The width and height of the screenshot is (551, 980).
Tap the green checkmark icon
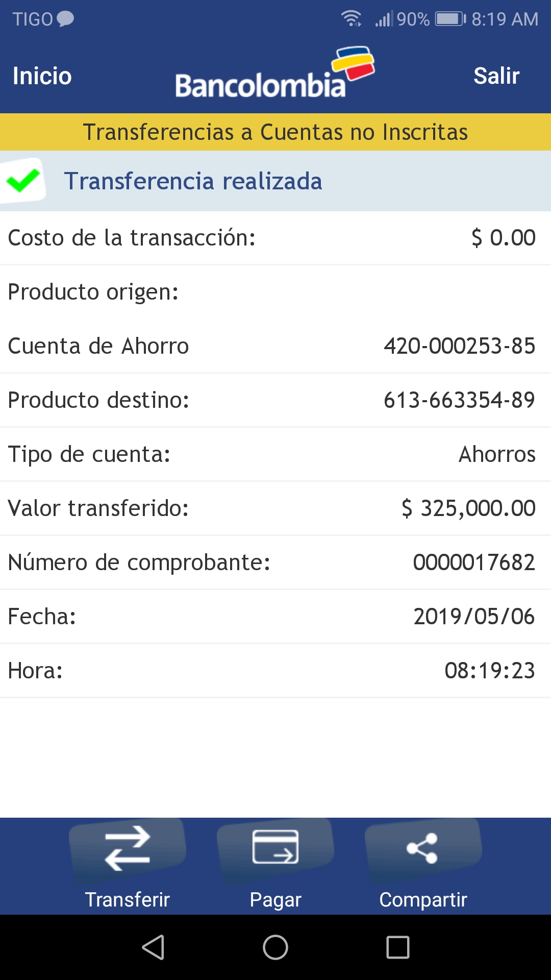(23, 180)
